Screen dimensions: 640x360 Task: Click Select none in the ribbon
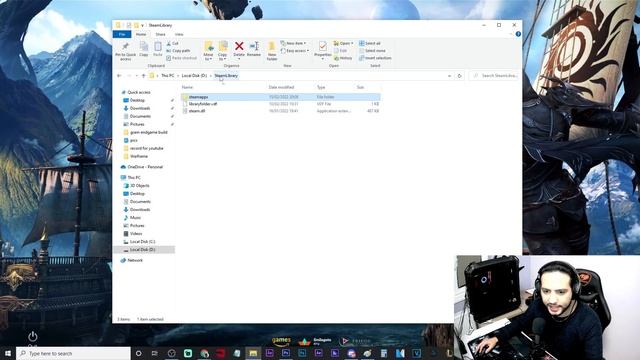point(372,51)
